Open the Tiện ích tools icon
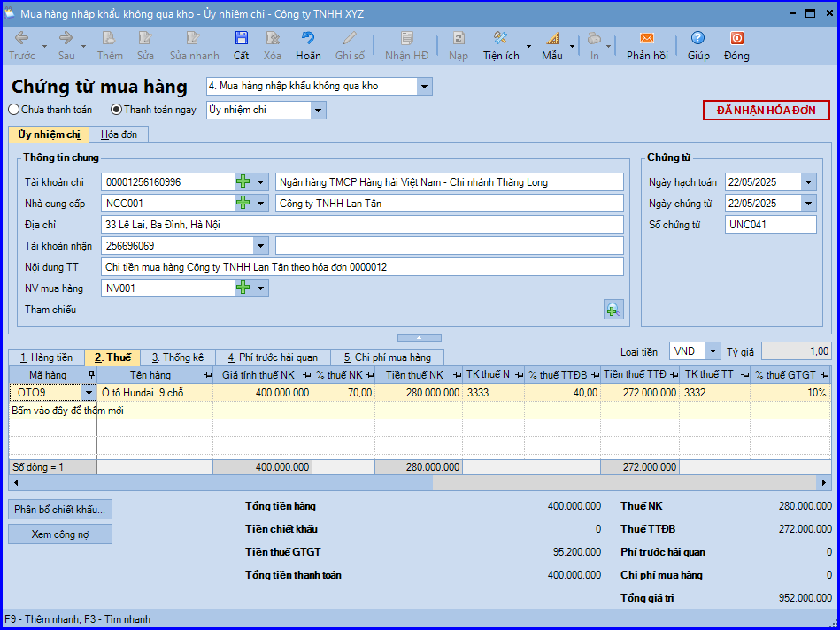The image size is (840, 630). click(x=500, y=37)
